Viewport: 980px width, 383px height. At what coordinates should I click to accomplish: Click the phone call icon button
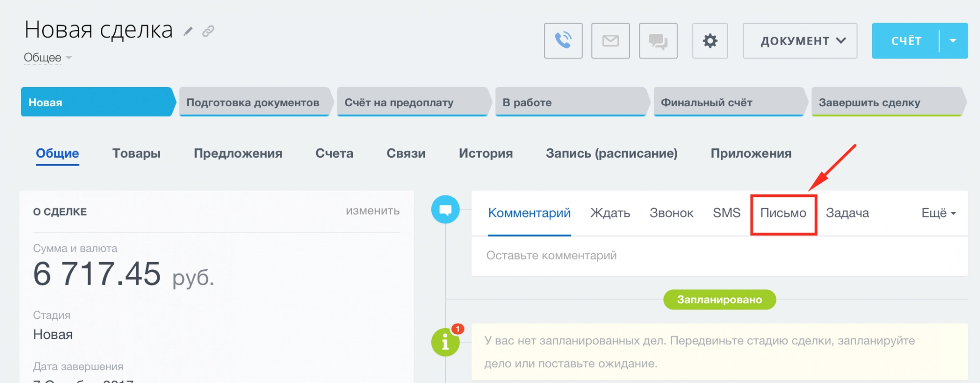pyautogui.click(x=563, y=41)
